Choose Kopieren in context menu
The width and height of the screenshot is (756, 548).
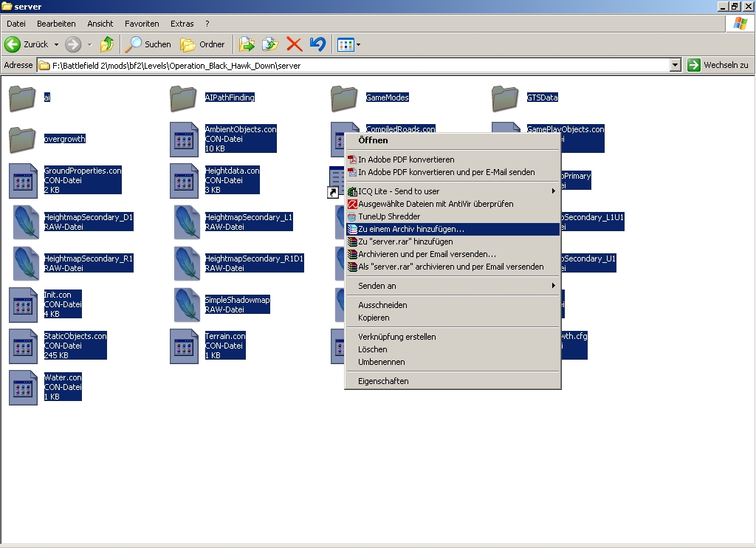(453, 318)
